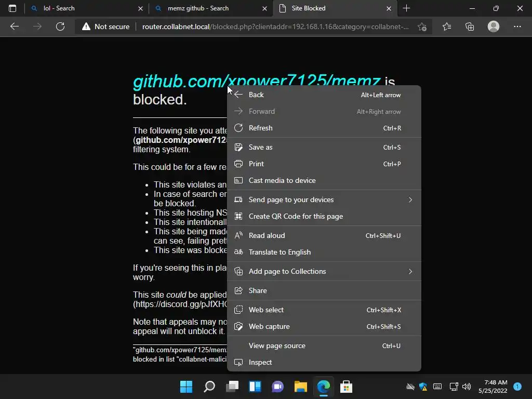Open a new tab with plus button
The width and height of the screenshot is (532, 399).
[x=406, y=8]
